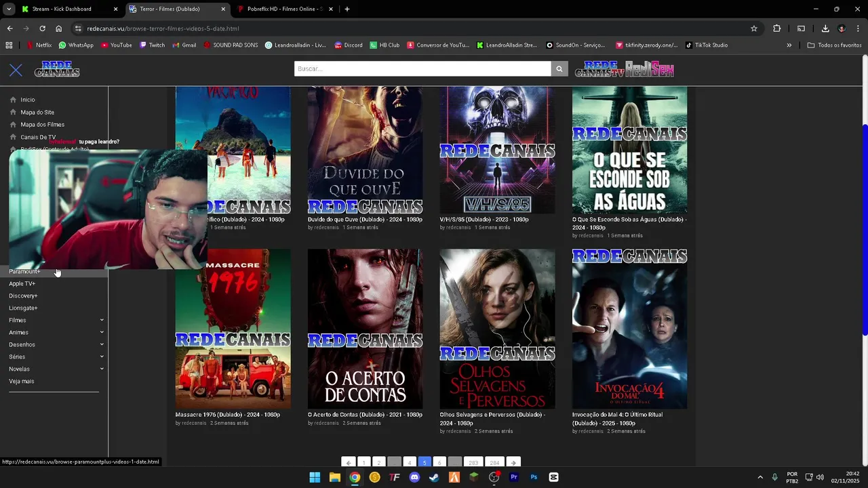Expand the Filmes submenu

tap(102, 320)
